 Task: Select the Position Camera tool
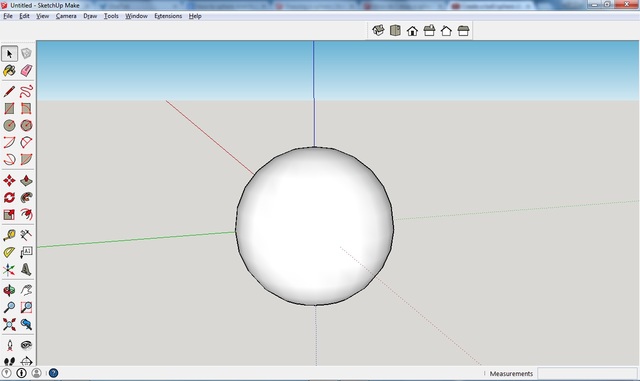coord(9,345)
